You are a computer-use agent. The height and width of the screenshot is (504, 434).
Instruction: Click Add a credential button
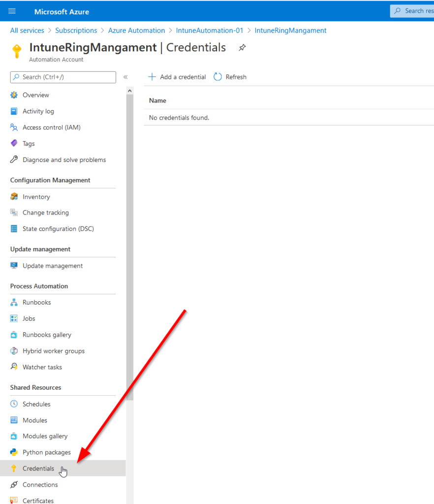click(177, 77)
